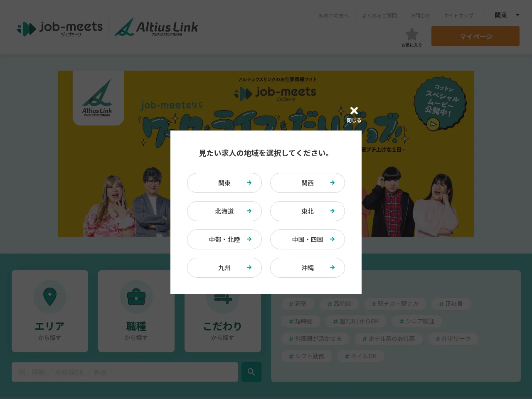Choose 北海道 in the region dialog
Image resolution: width=532 pixels, height=399 pixels.
[x=224, y=211]
